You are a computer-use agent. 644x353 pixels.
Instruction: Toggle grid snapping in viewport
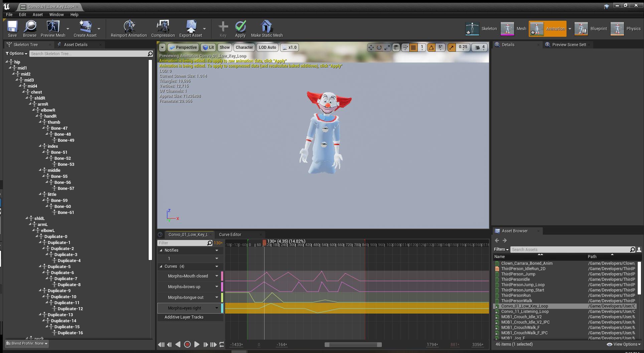414,47
